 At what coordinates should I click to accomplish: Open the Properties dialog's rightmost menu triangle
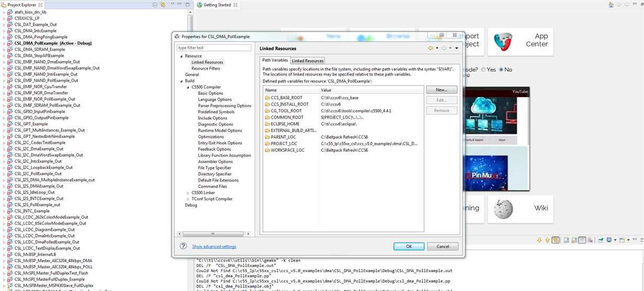(457, 48)
